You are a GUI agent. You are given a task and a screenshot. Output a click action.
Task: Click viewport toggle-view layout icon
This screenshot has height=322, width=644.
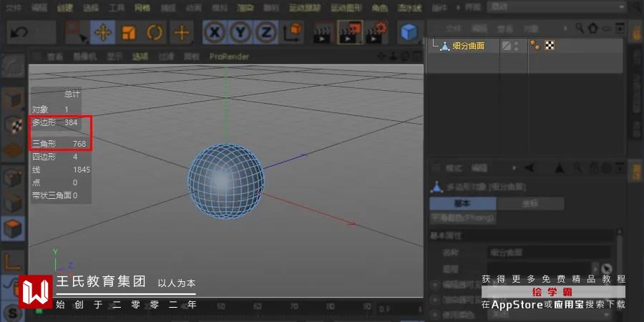coord(416,56)
